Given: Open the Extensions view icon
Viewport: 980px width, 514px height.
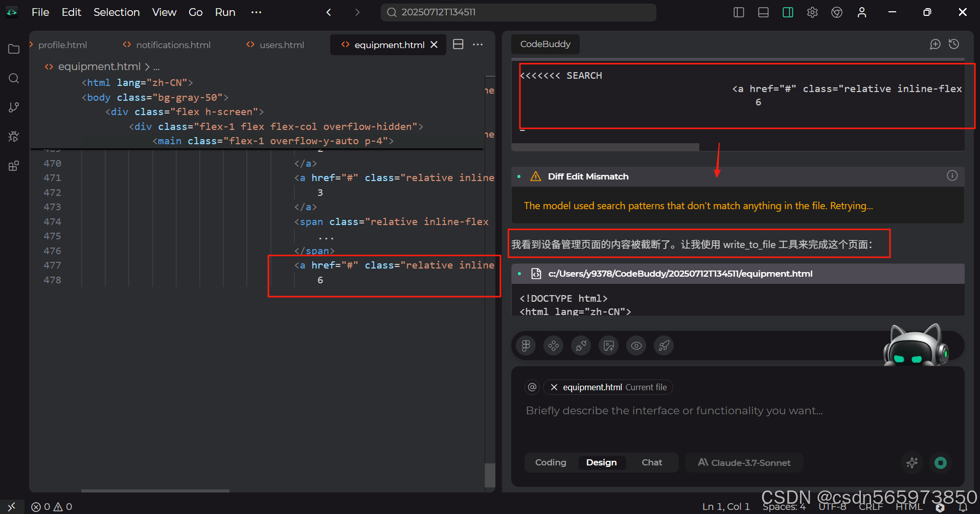Looking at the screenshot, I should (x=14, y=166).
